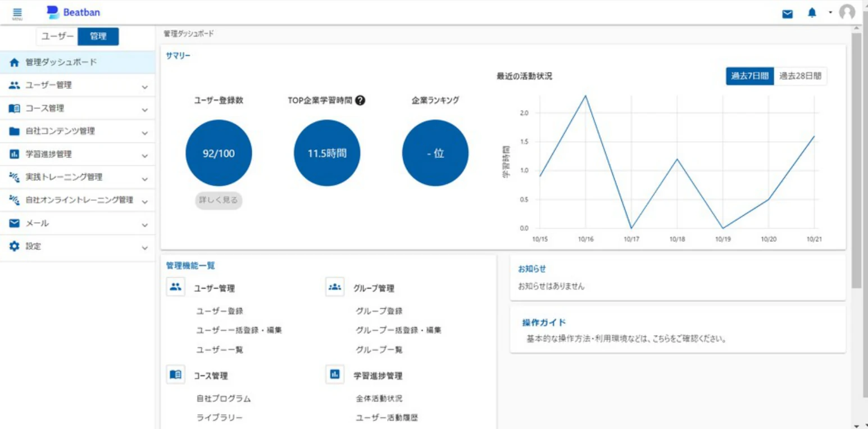This screenshot has width=868, height=429.
Task: Open the グループ一覧 link
Action: 379,350
